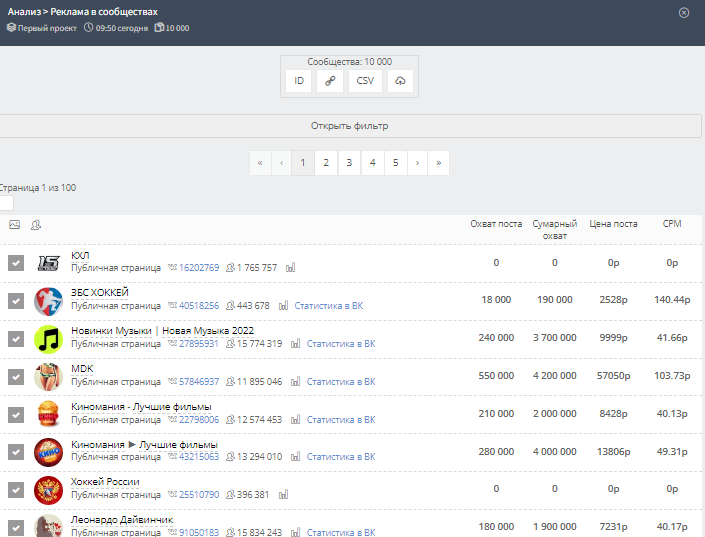The height and width of the screenshot is (537, 705).
Task: Click stats chart icon in ЗБС ХОККЕЙ row
Action: coord(283,306)
